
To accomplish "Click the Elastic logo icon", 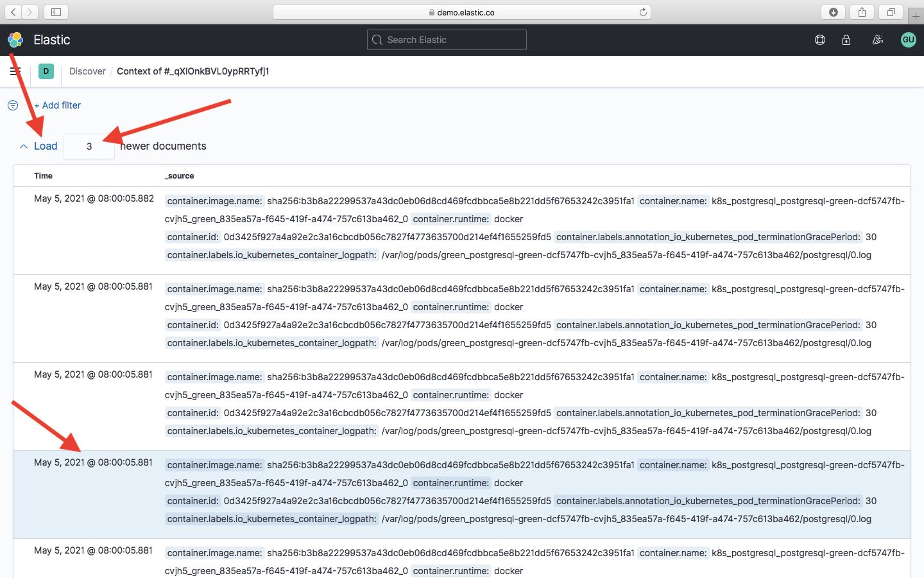I will click(15, 40).
